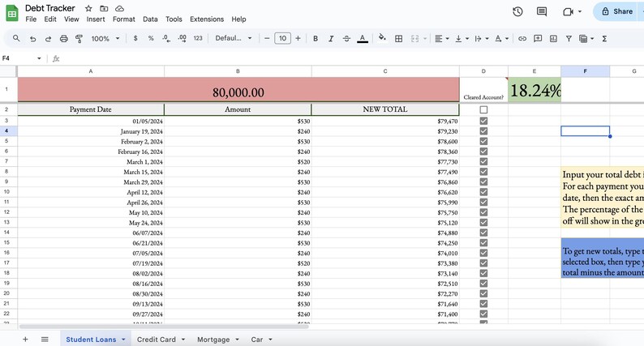Open the Data menu
The width and height of the screenshot is (644, 346).
point(150,19)
